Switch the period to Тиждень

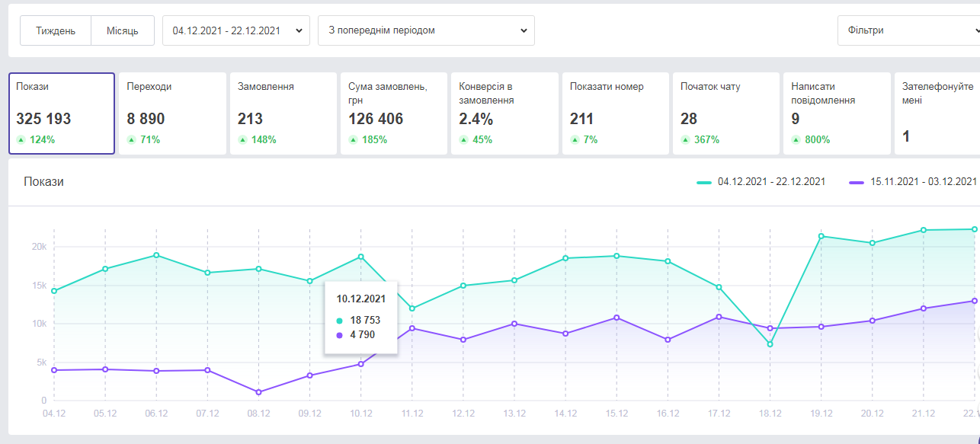point(56,30)
